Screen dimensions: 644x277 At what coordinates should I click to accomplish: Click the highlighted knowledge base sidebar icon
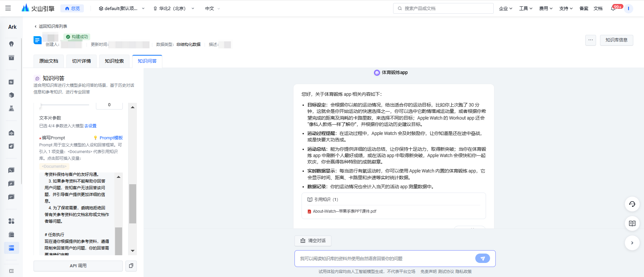coord(11,248)
